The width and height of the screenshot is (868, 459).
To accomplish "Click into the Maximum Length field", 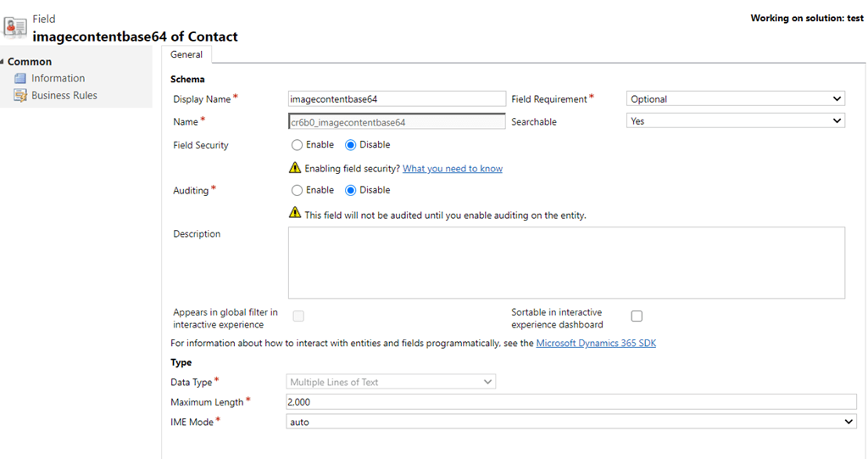I will [572, 402].
